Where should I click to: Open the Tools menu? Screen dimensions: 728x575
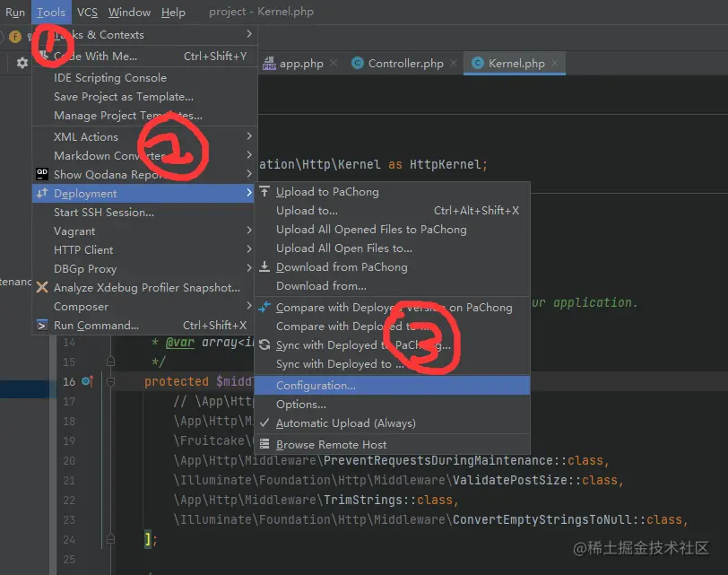coord(51,12)
